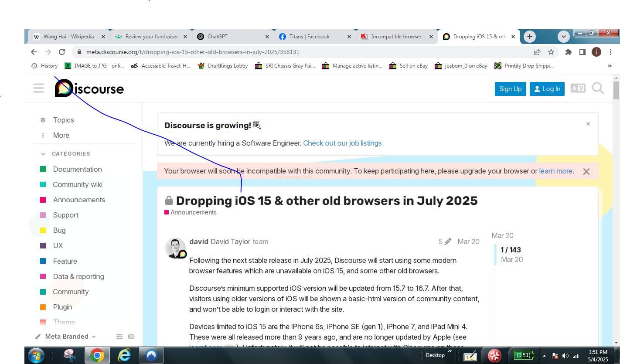
Task: Toggle the browser side panel icon
Action: [582, 52]
